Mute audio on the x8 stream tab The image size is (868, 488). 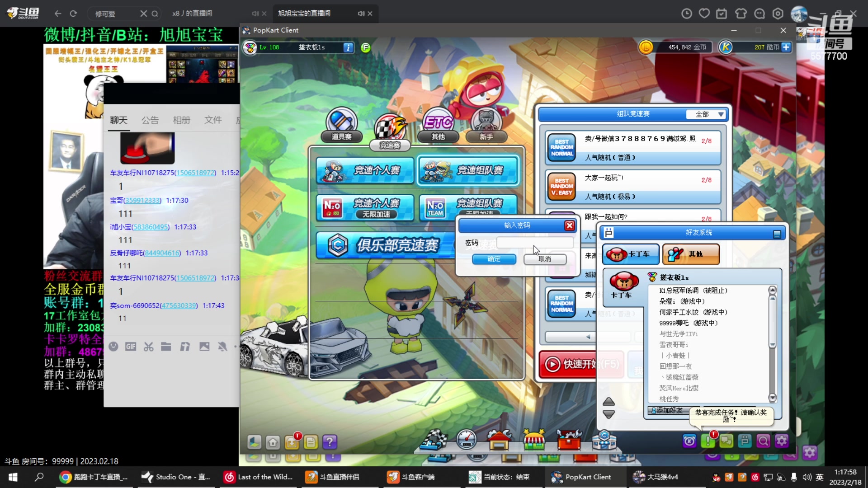255,14
